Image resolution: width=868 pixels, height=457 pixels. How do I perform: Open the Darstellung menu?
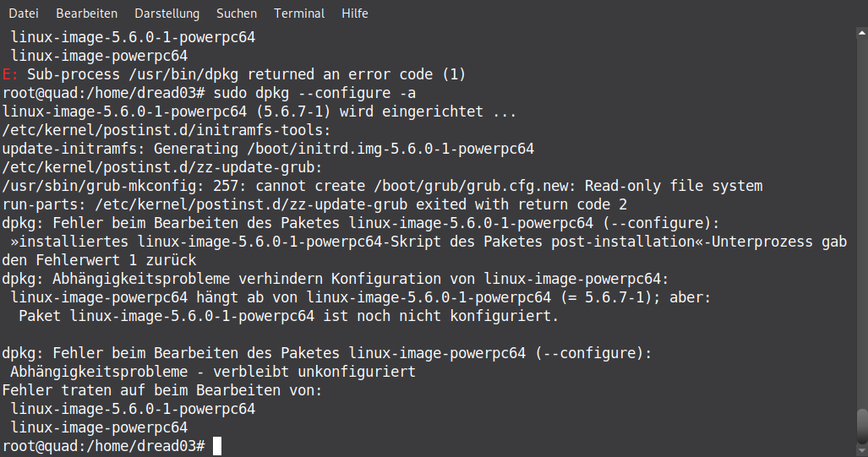coord(167,14)
